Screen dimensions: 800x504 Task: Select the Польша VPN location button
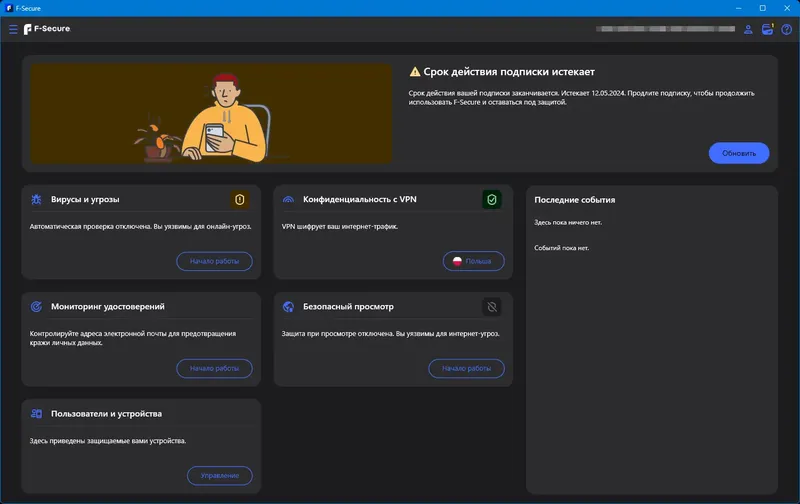coord(473,261)
